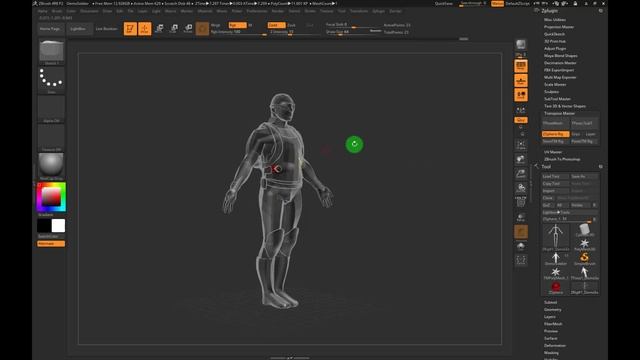Open the Home Page button
Viewport: 640px width, 360px height.
(50, 29)
